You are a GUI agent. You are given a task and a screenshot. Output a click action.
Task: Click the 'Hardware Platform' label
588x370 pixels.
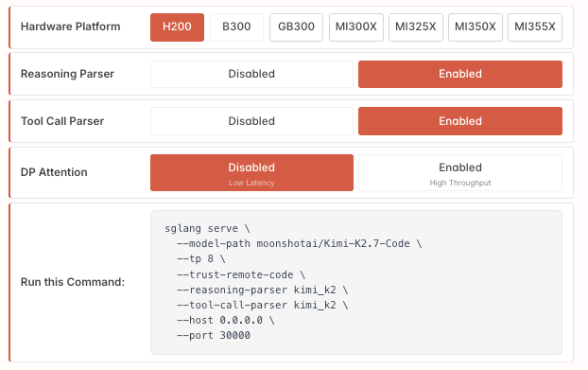point(71,26)
